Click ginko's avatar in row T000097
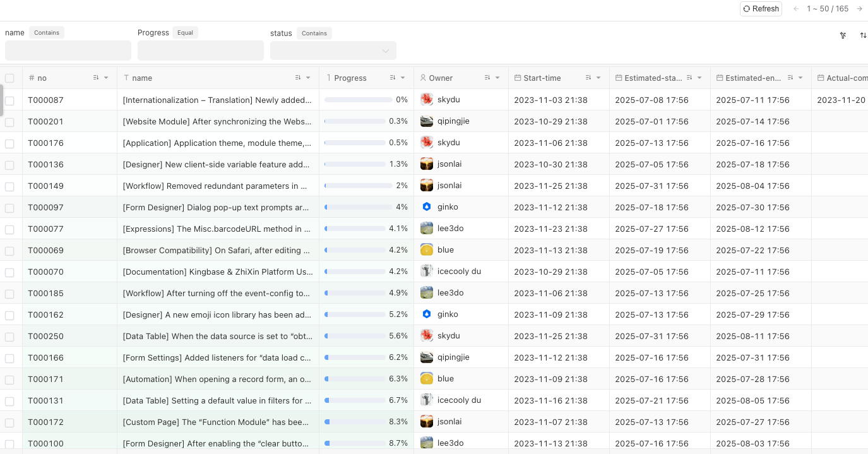 (x=427, y=207)
